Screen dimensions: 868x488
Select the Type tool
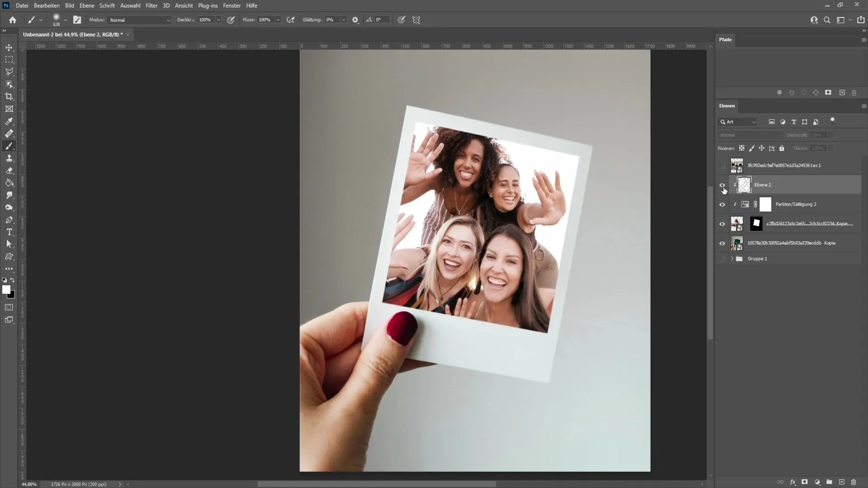tap(9, 232)
